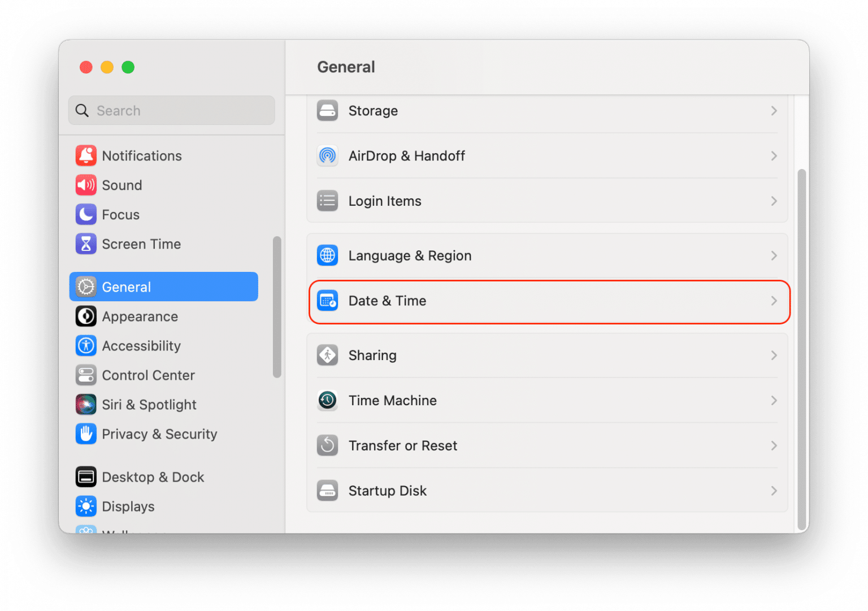Open Storage via its chevron
Viewport: 868px width, 611px height.
coord(774,111)
